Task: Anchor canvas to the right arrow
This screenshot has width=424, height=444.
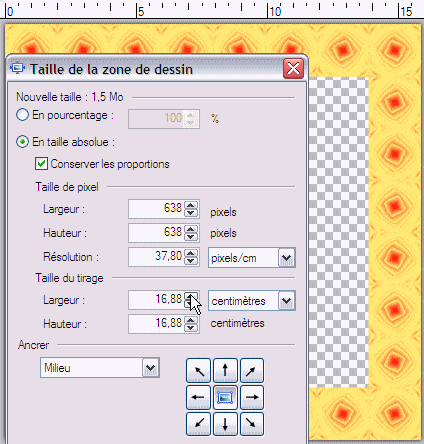Action: (252, 397)
